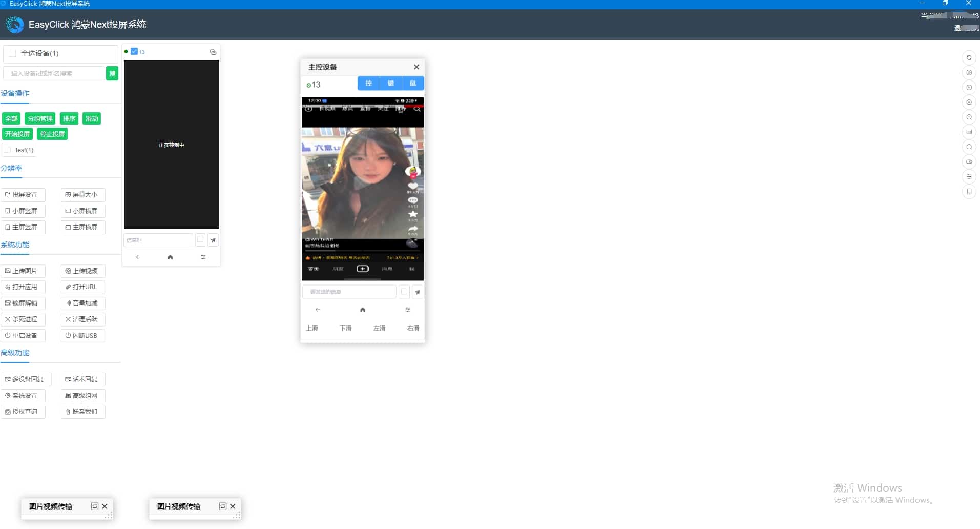Click the menu icon in master control navigation
Image resolution: width=980 pixels, height=529 pixels.
point(408,310)
